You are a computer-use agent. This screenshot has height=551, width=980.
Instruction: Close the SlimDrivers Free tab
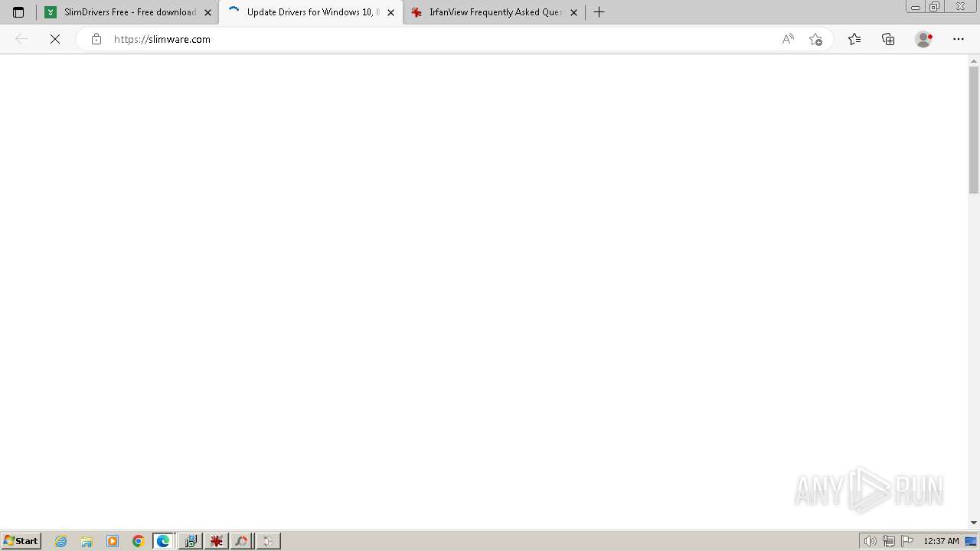(x=207, y=12)
